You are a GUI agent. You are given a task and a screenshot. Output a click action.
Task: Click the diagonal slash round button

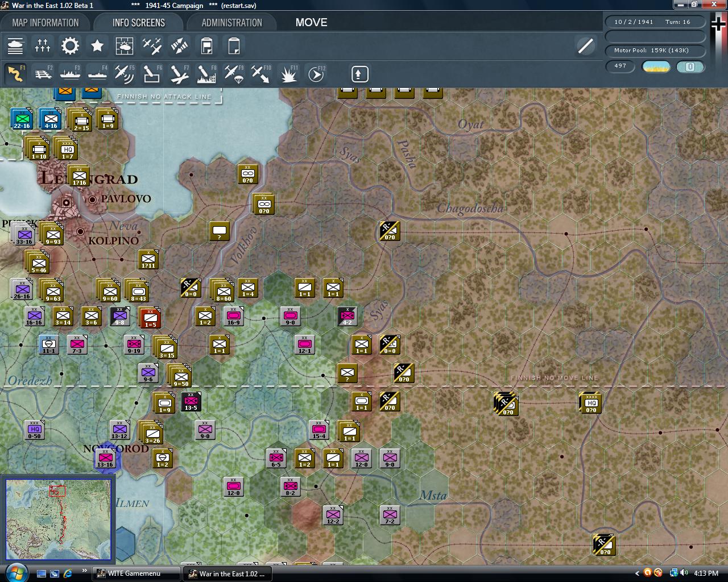(585, 45)
